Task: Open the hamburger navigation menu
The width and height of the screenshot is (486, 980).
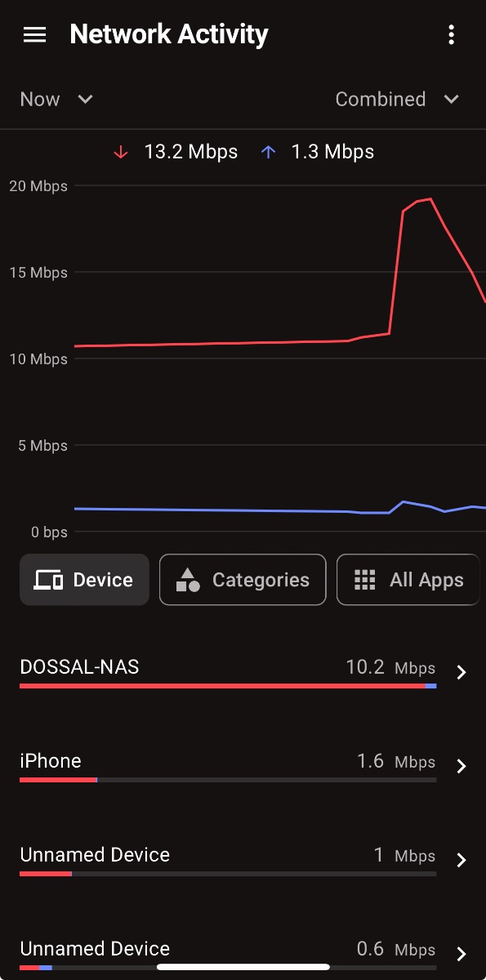Action: 34,34
